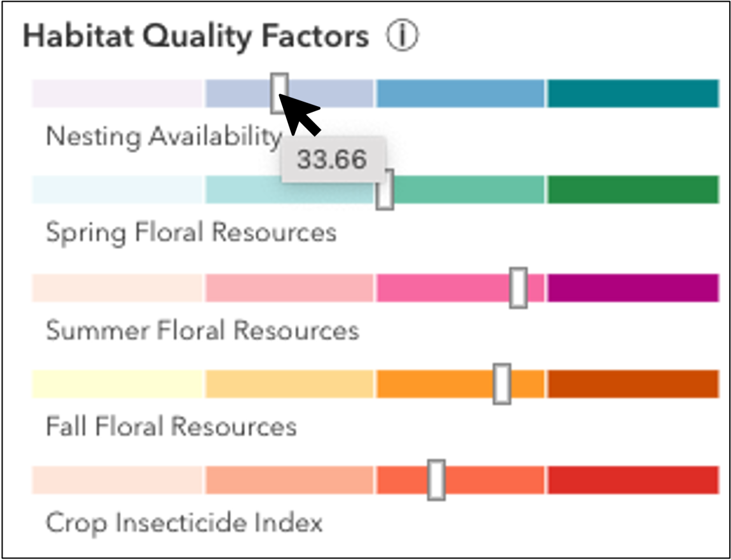
Task: Click the Spring Floral Resources slider handle
Action: (384, 190)
